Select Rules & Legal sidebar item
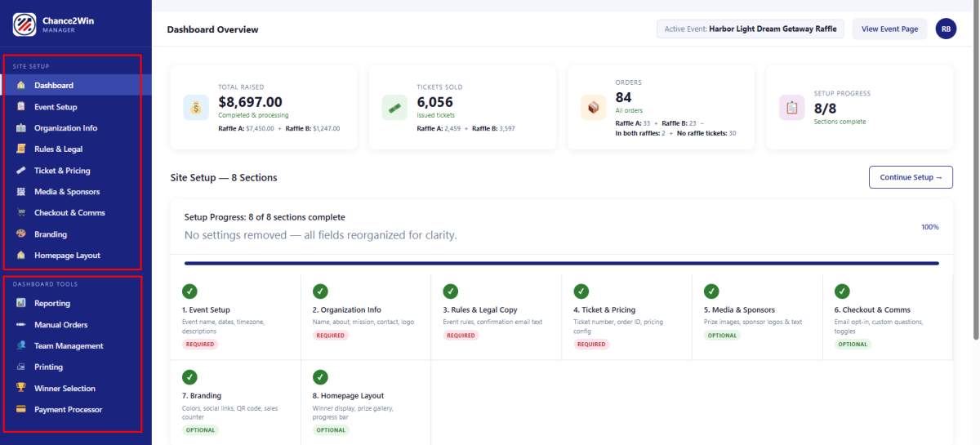Screen dimensions: 980x445 click(76, 149)
